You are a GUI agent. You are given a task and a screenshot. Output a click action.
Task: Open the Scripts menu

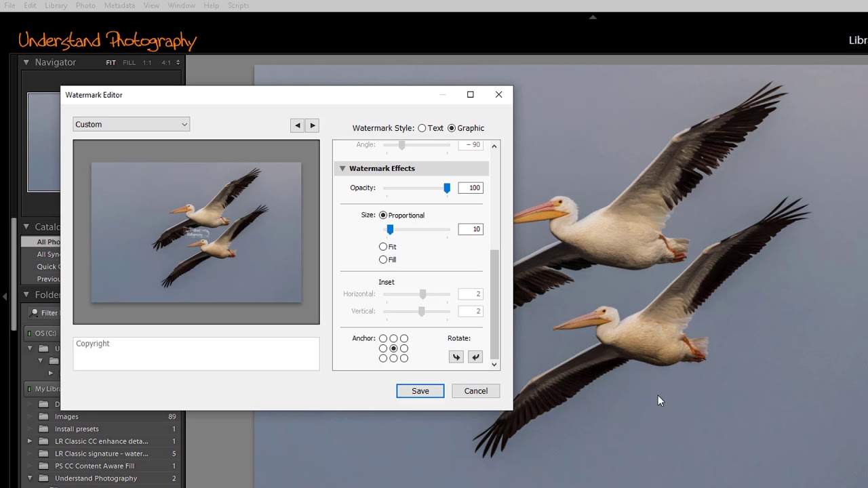coord(238,5)
